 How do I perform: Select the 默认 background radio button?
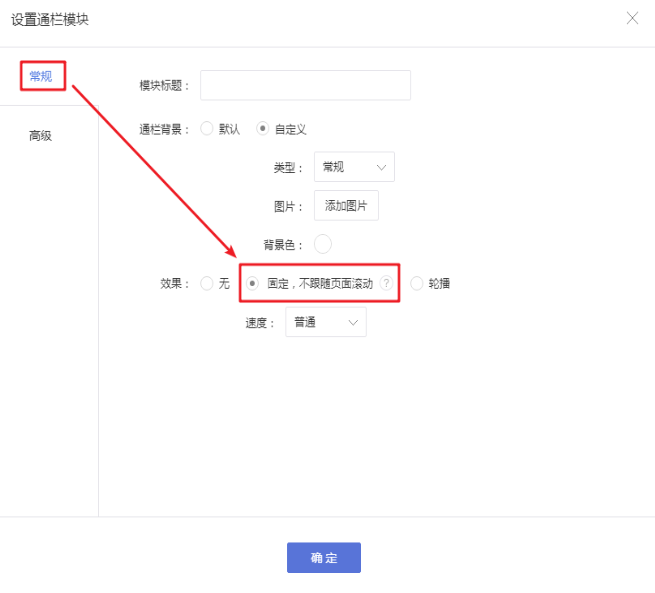coord(207,128)
